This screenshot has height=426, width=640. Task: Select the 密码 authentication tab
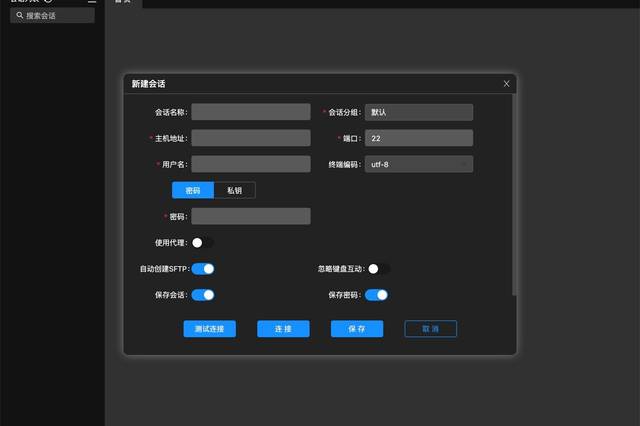click(193, 191)
